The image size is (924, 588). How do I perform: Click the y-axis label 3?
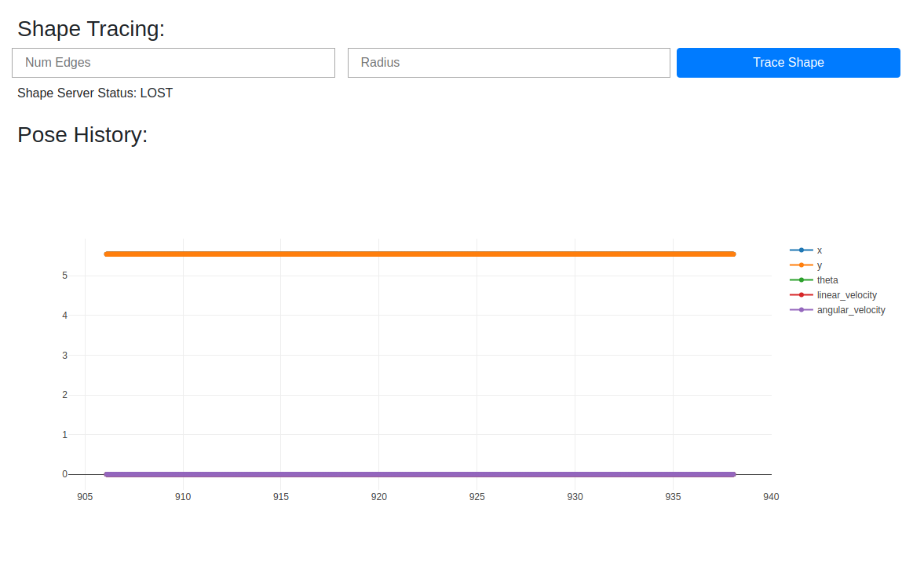pos(65,356)
